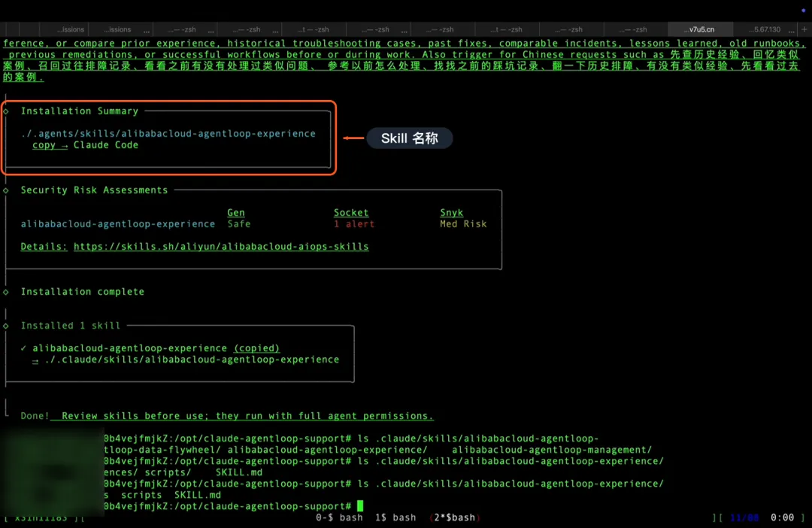The width and height of the screenshot is (812, 528).
Task: Click the diamond marker beside Installation complete
Action: [x=6, y=292]
